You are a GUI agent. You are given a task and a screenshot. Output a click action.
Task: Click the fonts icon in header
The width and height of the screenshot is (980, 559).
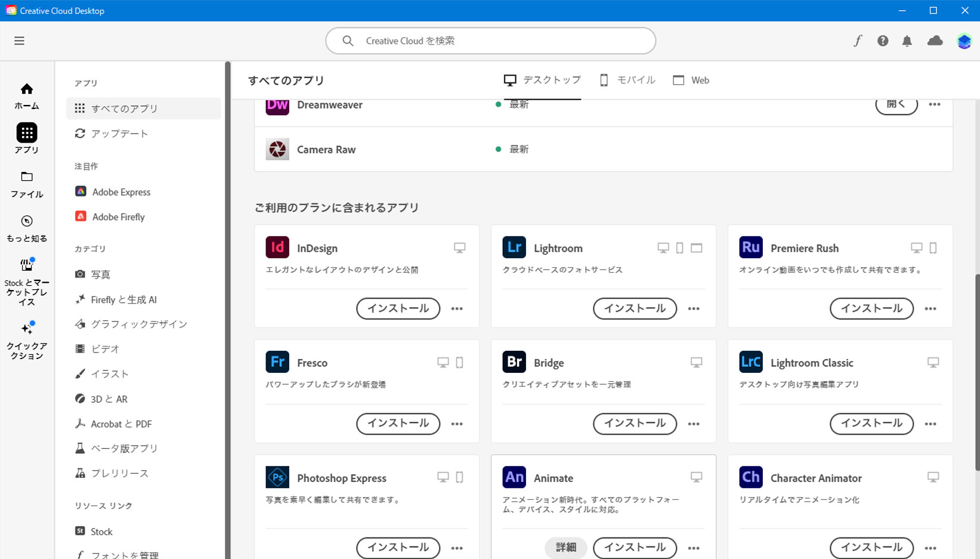[x=858, y=41]
